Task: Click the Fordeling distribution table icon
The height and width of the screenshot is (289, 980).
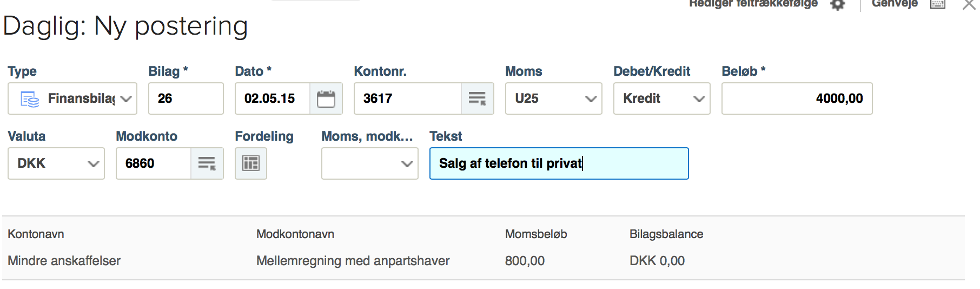Action: point(251,163)
